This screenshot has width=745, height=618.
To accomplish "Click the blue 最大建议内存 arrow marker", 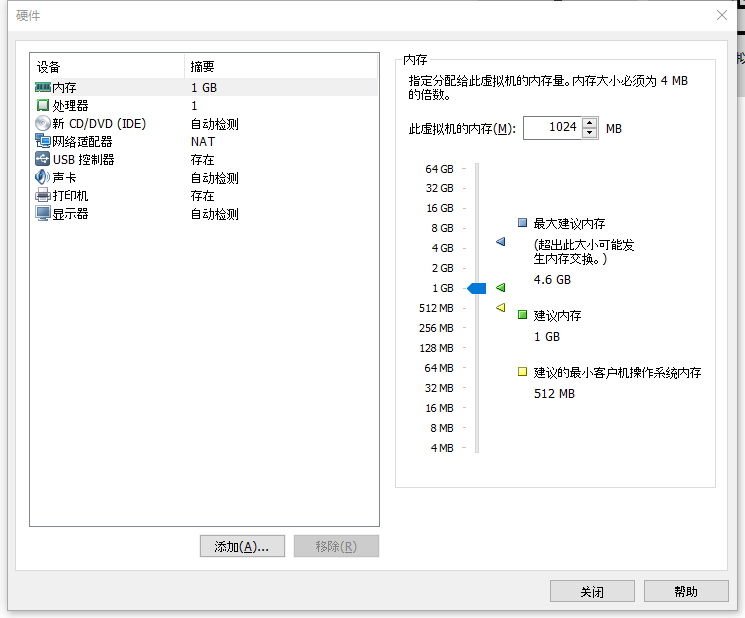I will coord(500,242).
